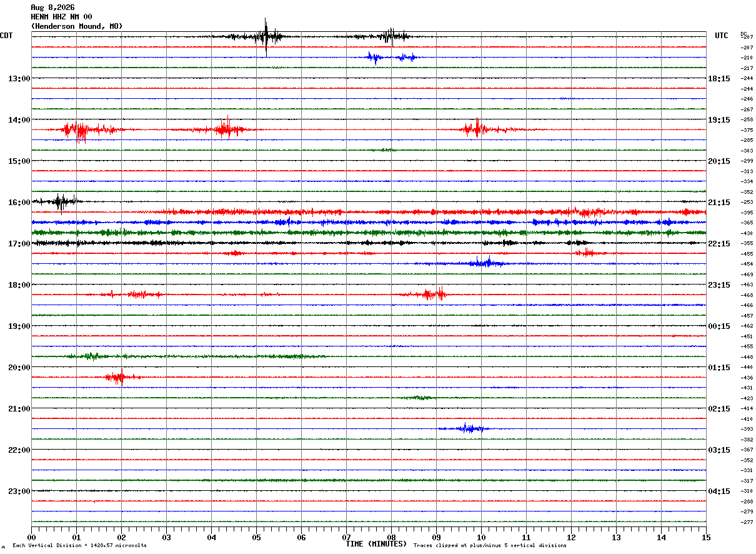Select the black event burst on 16:00 trace
Image resolution: width=756 pixels, height=554 pixels.
coord(59,202)
